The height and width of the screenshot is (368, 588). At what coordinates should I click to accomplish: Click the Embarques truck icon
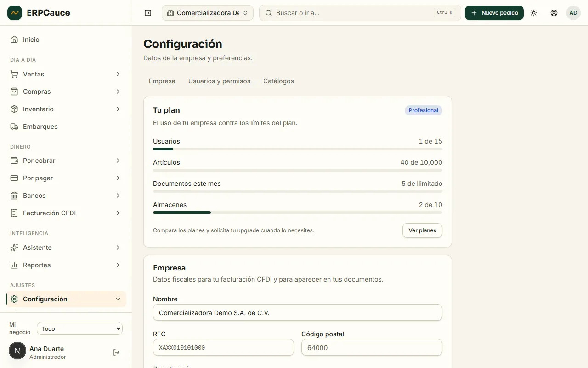[14, 126]
